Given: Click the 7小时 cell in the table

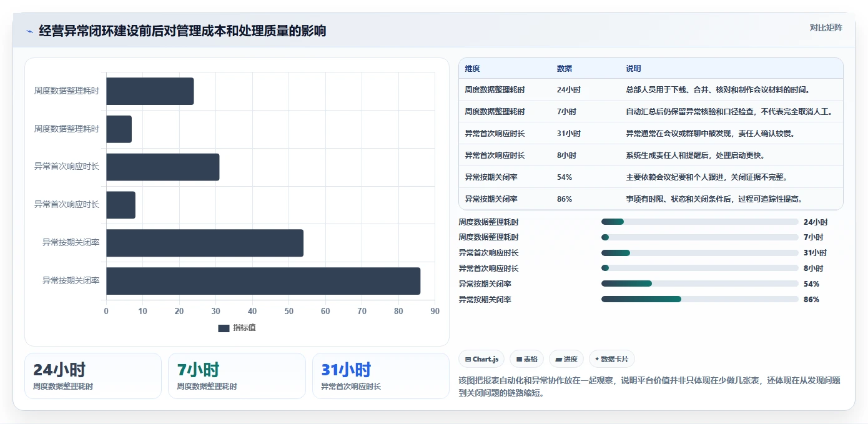Looking at the screenshot, I should (566, 112).
